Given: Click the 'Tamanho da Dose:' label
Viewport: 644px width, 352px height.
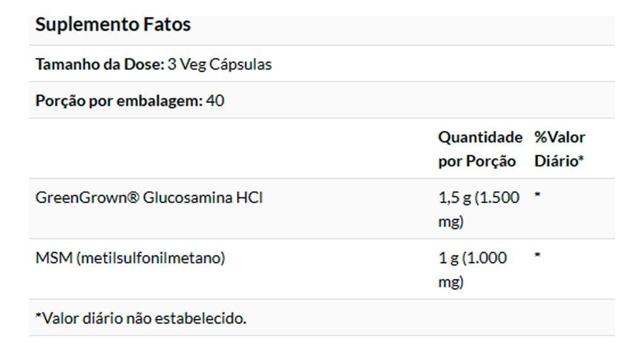Looking at the screenshot, I should pos(100,64).
